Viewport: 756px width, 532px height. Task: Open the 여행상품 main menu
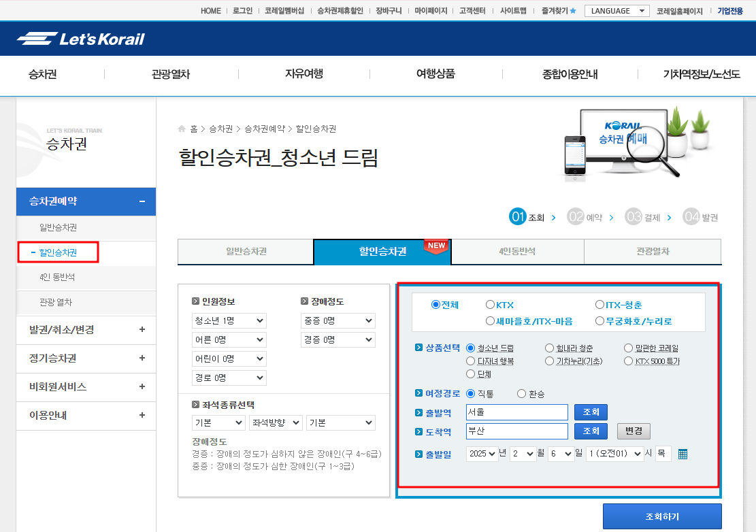[436, 73]
